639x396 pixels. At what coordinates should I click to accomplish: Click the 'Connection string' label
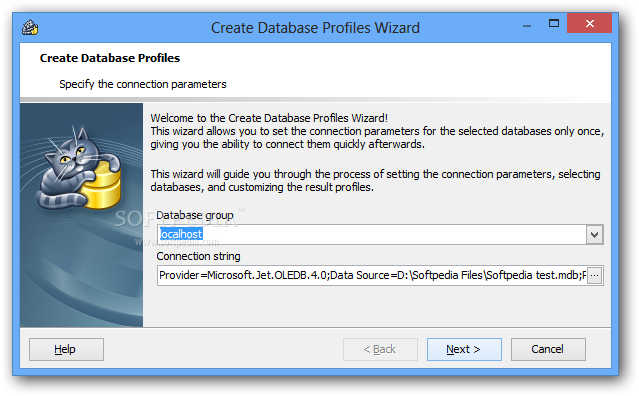[x=198, y=256]
